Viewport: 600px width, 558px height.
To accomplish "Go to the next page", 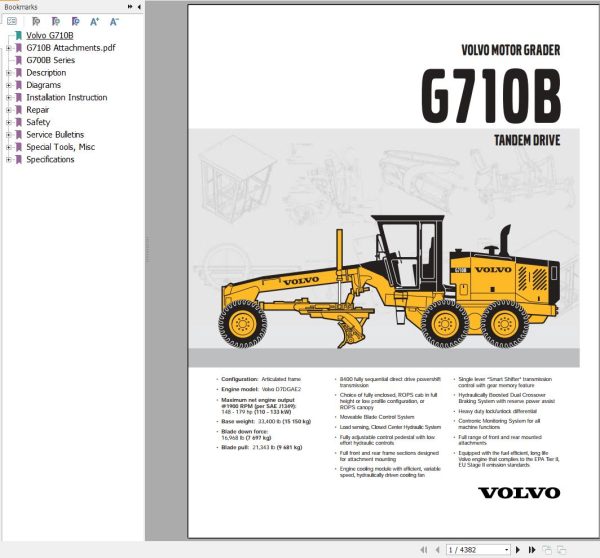I will 518,550.
